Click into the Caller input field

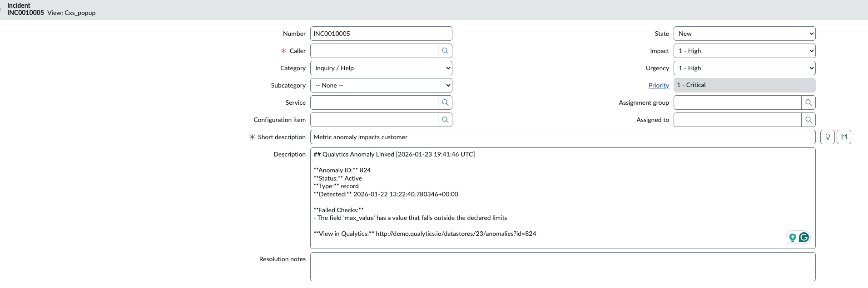(x=374, y=51)
